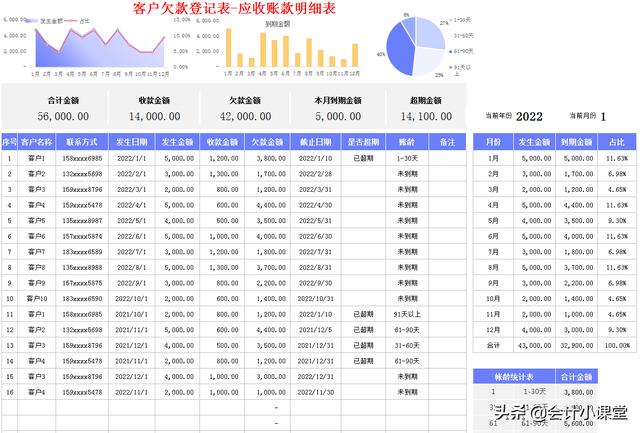
Task: Select date cell 2022/12/1
Action: pos(132,377)
